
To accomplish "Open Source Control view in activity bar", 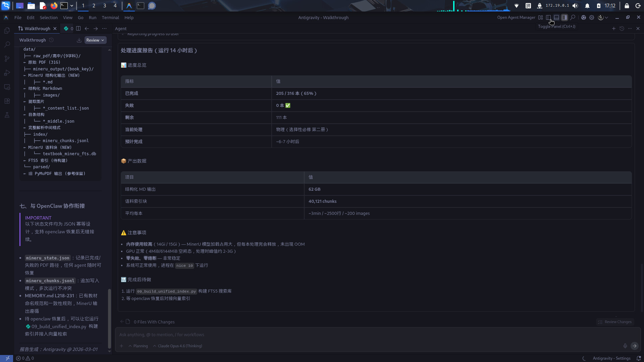I will [x=7, y=59].
